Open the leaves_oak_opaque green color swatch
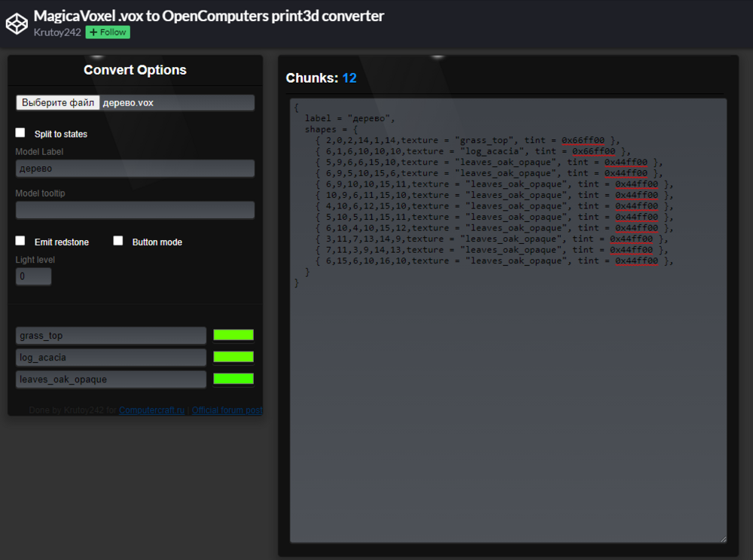Image resolution: width=753 pixels, height=560 pixels. (233, 379)
